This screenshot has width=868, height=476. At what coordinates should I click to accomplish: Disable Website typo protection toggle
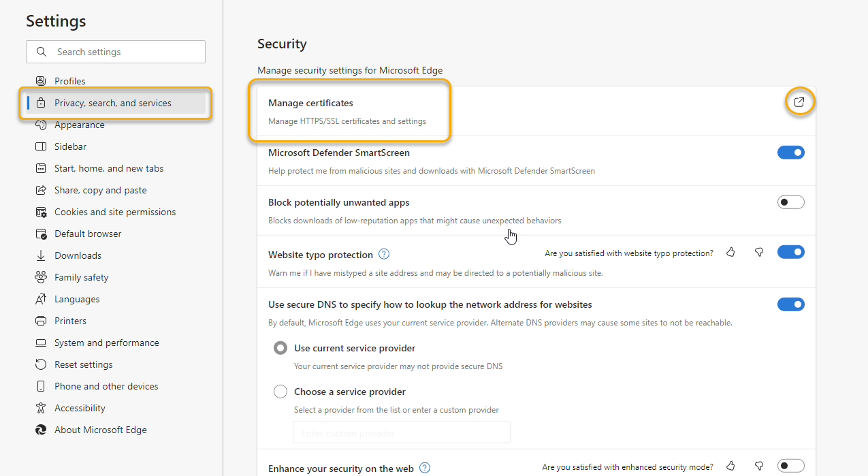pyautogui.click(x=791, y=252)
